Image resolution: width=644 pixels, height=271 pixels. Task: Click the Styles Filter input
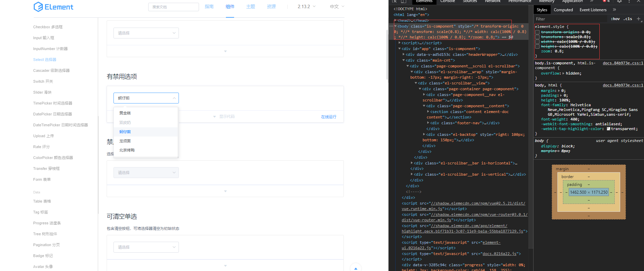[x=571, y=19]
